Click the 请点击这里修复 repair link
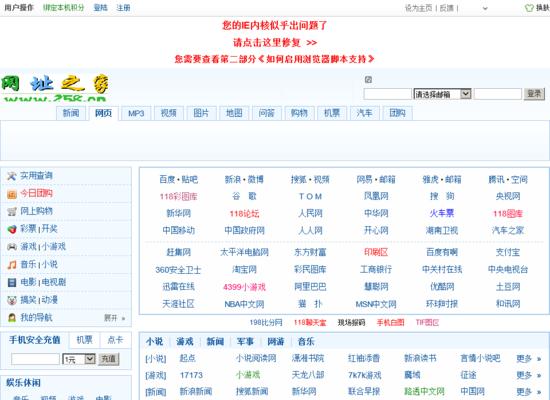Screen dimensions: 550x400 [275, 42]
